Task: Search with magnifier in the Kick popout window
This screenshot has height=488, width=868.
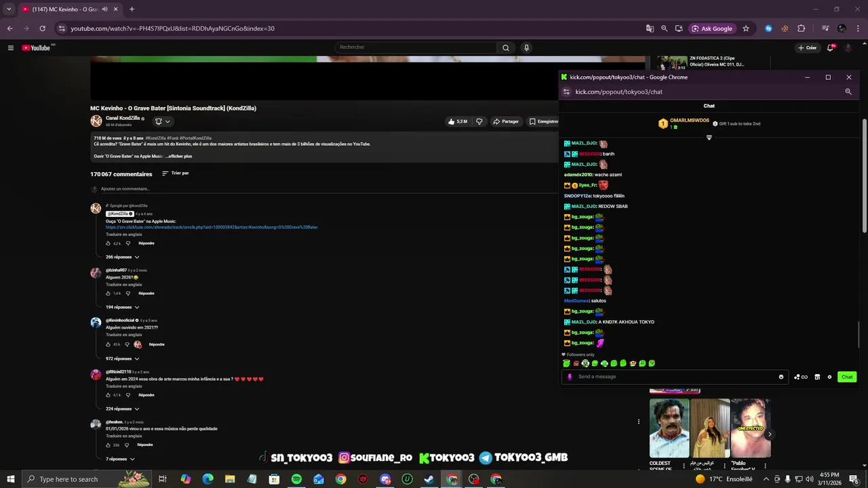Action: pos(848,91)
